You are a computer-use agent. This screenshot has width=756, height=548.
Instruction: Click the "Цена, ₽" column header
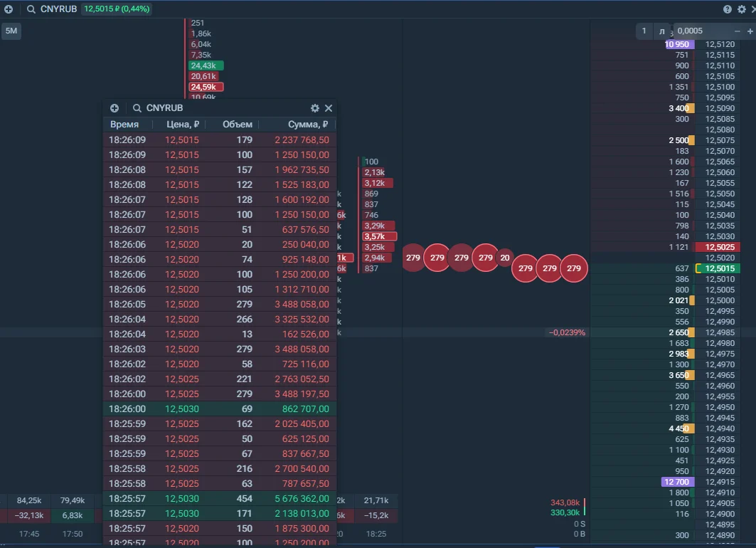tap(183, 125)
